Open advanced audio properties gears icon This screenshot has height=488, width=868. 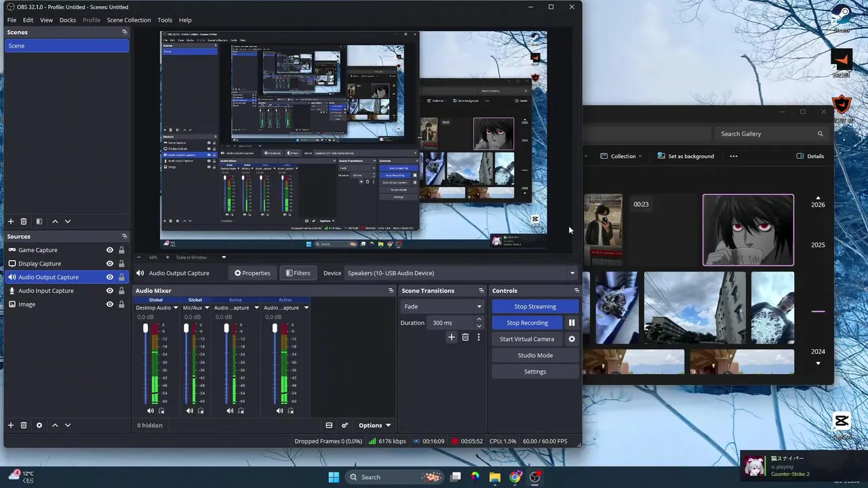click(x=344, y=426)
